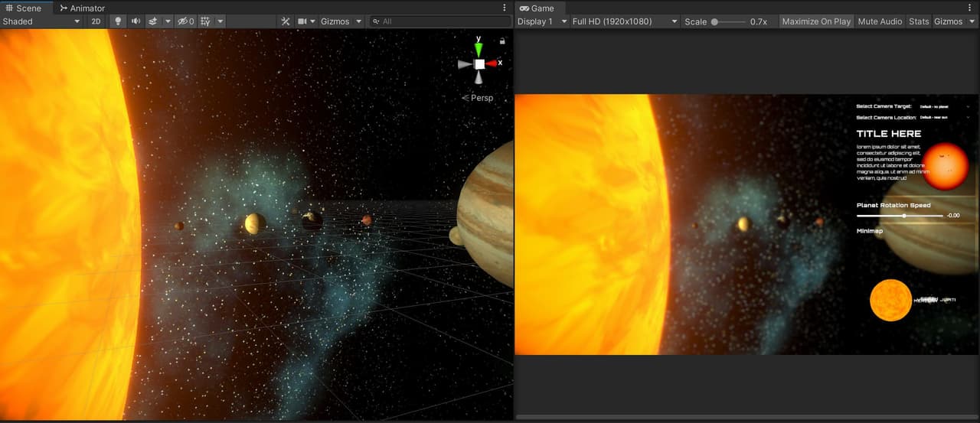The width and height of the screenshot is (980, 423).
Task: Click green Y axis on orientation gizmo
Action: point(479,48)
